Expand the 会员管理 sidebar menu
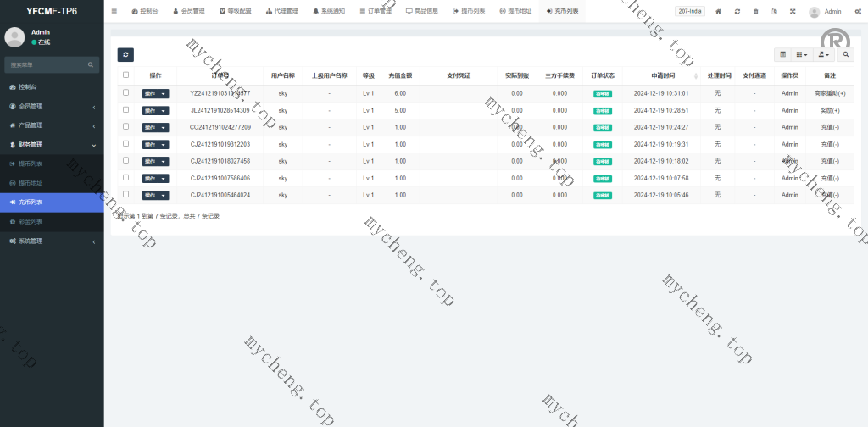 click(52, 106)
